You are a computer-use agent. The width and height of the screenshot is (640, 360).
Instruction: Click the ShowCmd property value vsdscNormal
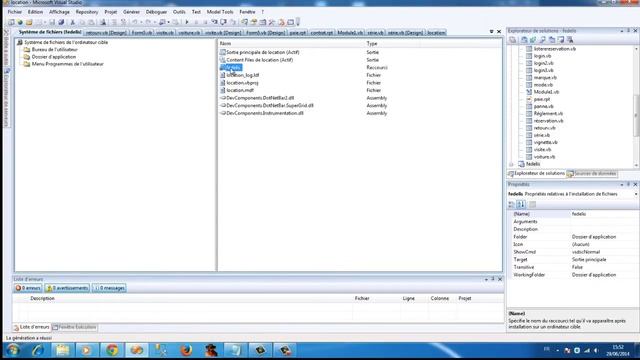click(x=604, y=252)
